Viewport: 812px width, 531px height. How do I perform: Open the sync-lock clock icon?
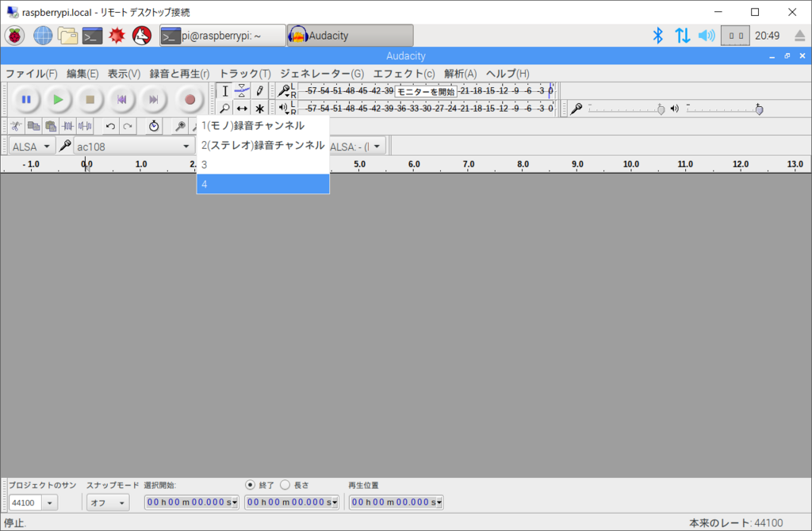tap(154, 126)
